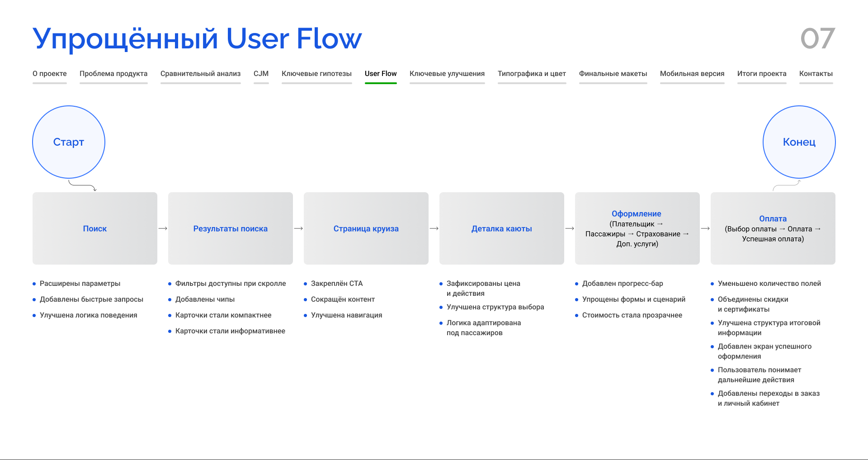This screenshot has height=460, width=868.
Task: Click "Улучшена структура выбора" bullet
Action: [492, 307]
